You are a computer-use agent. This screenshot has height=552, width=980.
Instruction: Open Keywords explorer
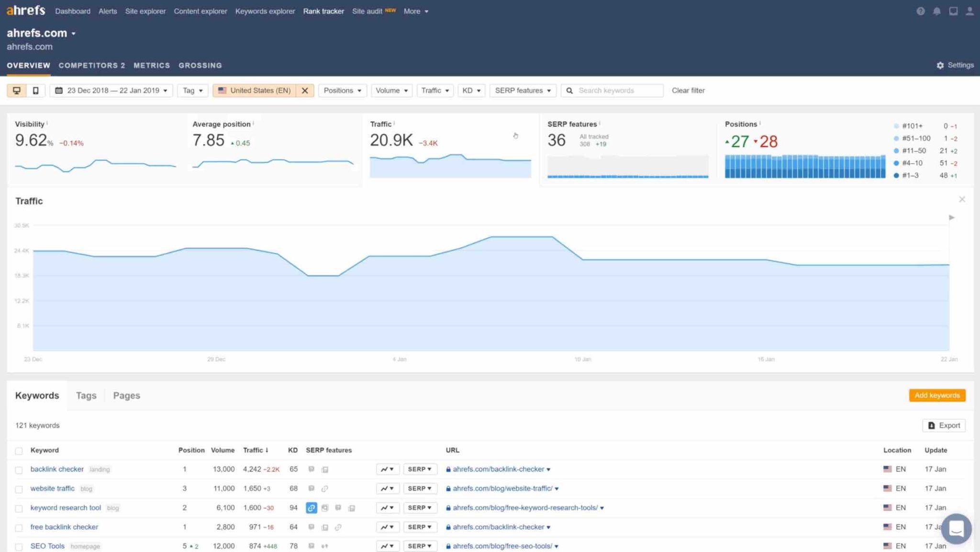tap(265, 11)
